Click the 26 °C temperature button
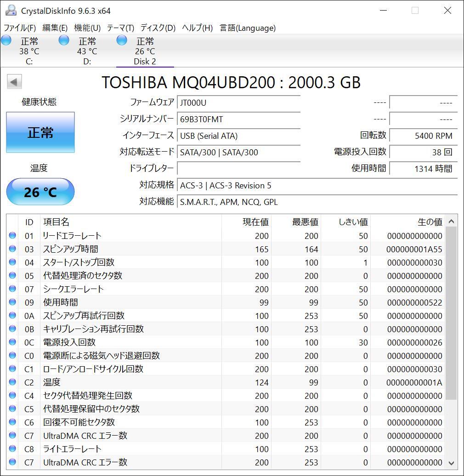This screenshot has width=464, height=476. point(40,192)
